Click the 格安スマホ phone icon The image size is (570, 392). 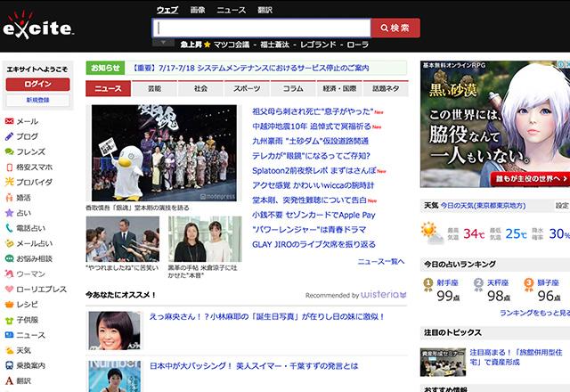click(10, 167)
